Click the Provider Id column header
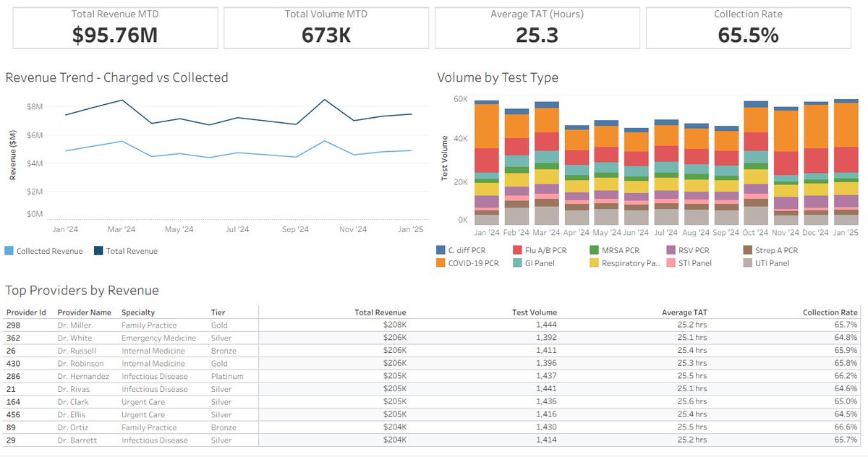This screenshot has height=457, width=868. tap(25, 312)
